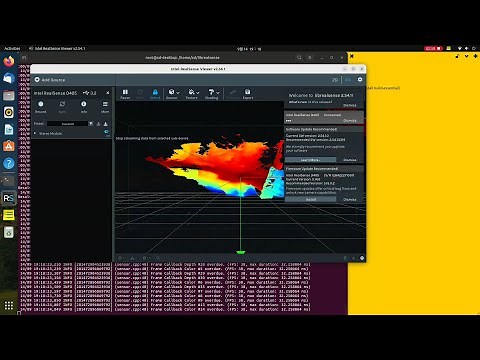The image size is (480, 360).
Task: Click the red recording indicator in top bar
Action: coord(433,49)
